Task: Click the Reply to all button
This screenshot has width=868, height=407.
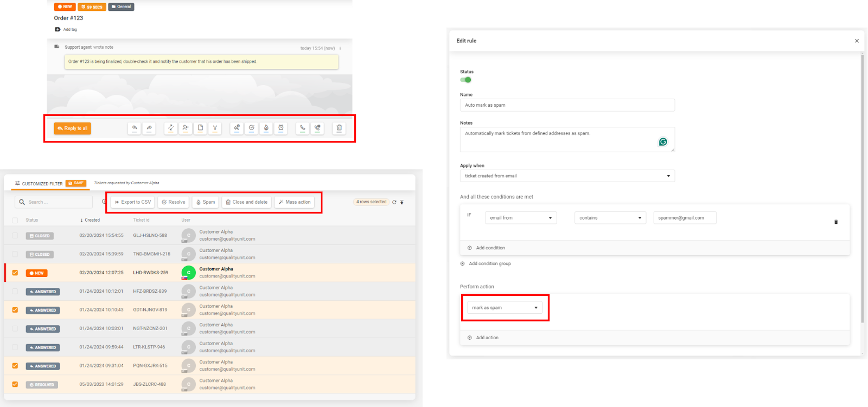Action: [72, 128]
